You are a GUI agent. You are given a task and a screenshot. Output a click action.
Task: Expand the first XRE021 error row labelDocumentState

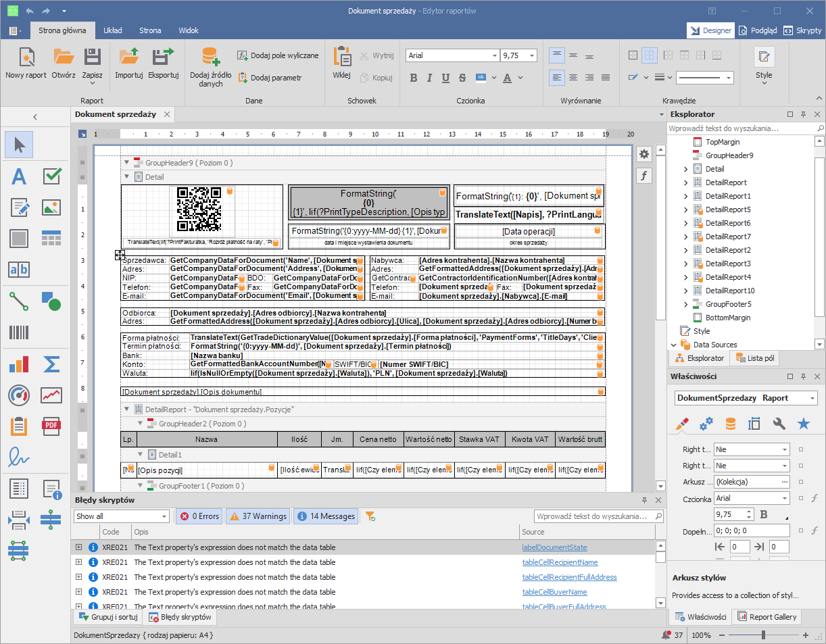click(79, 547)
